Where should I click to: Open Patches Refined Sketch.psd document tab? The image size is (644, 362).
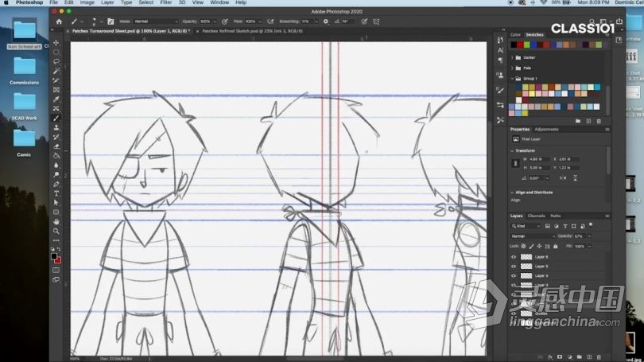pyautogui.click(x=252, y=31)
